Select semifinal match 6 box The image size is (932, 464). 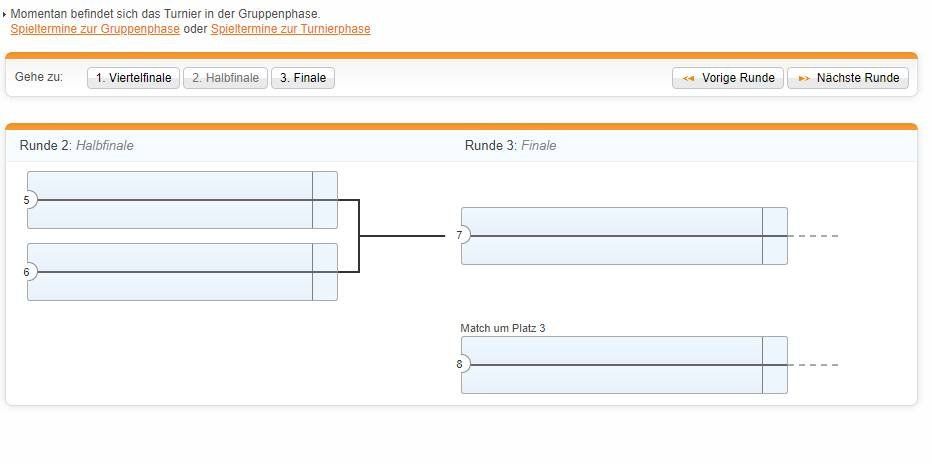click(x=170, y=272)
